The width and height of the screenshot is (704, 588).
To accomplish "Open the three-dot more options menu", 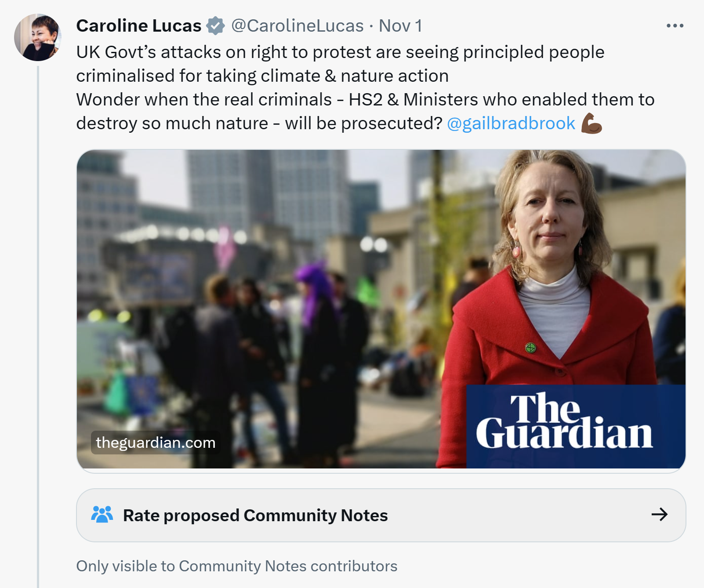I will 675,26.
